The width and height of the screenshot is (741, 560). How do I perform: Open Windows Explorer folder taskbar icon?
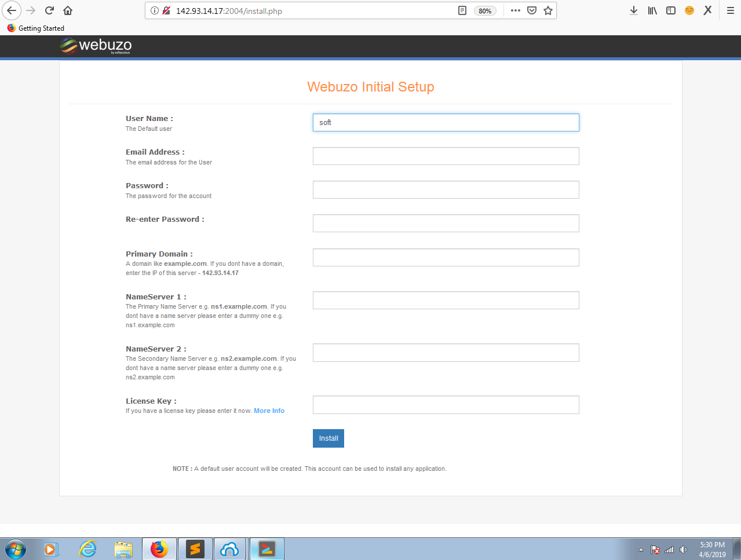123,548
